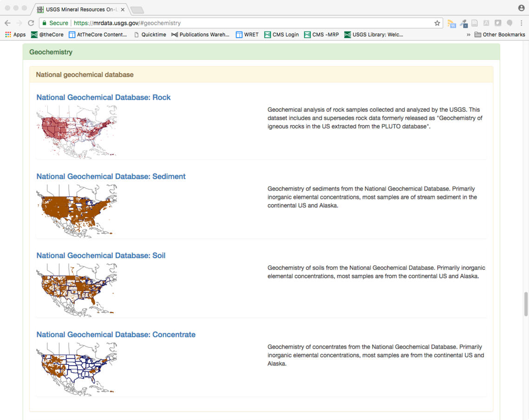
Task: Open the Other Bookmarks folder
Action: [x=500, y=34]
